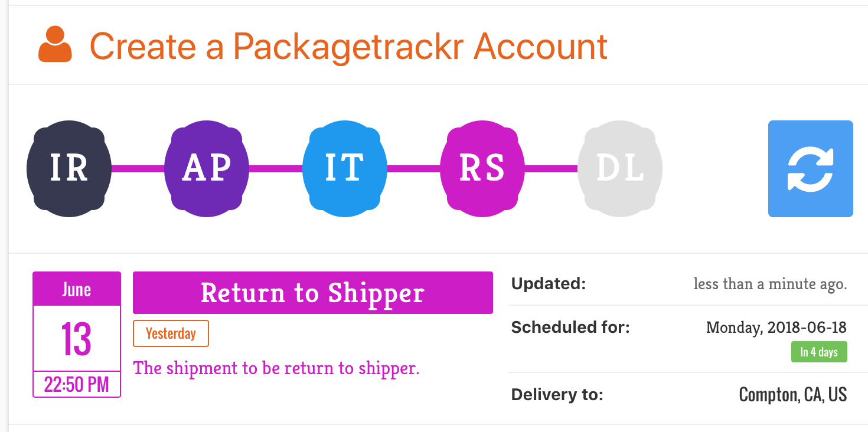
Task: Select the IR status circle
Action: click(x=69, y=169)
